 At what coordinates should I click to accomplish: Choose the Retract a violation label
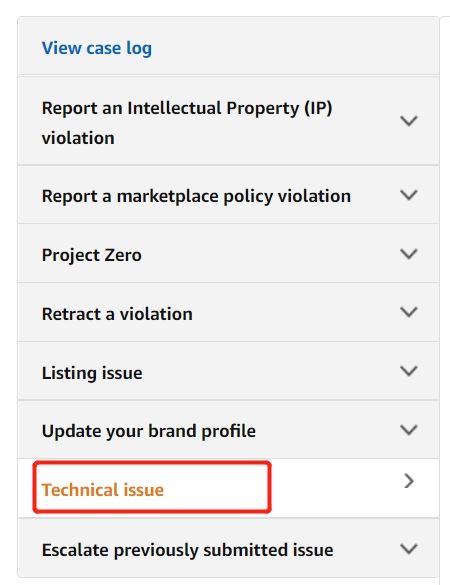click(117, 314)
